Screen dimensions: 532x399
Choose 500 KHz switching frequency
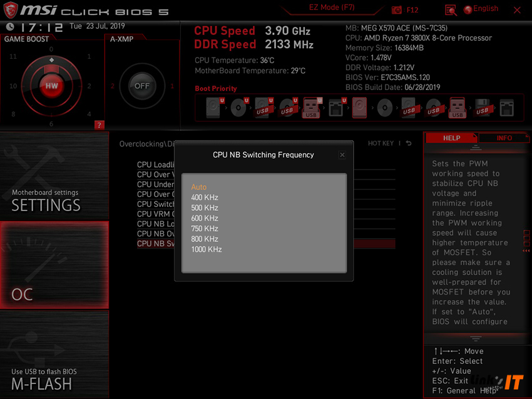(x=205, y=208)
